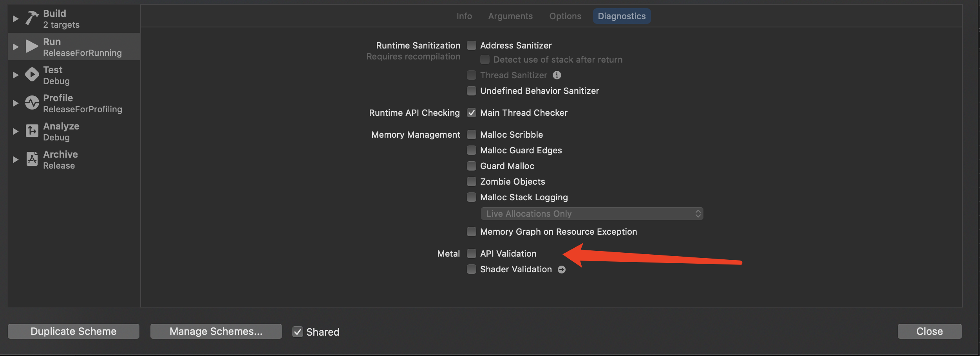Select the Run play icon
This screenshot has width=980, height=356.
tap(32, 47)
